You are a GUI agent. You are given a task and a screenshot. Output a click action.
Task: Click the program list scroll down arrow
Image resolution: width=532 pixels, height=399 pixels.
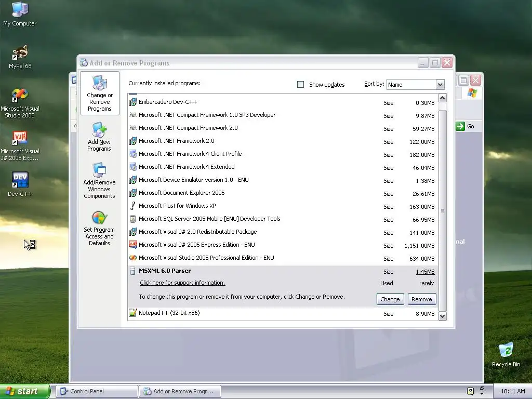point(442,316)
